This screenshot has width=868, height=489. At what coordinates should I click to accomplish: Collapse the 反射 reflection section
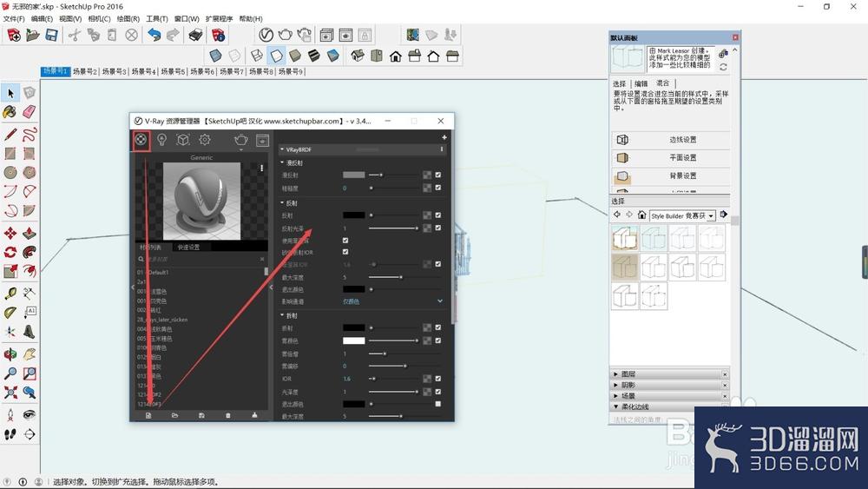click(x=282, y=203)
